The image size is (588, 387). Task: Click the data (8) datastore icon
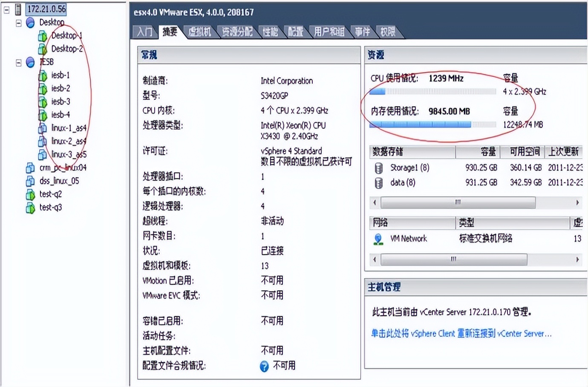coord(378,183)
